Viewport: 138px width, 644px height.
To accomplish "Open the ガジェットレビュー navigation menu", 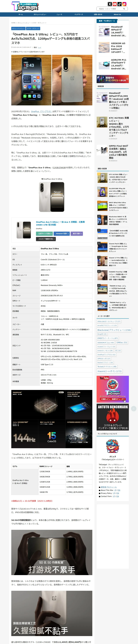I will point(40,14).
